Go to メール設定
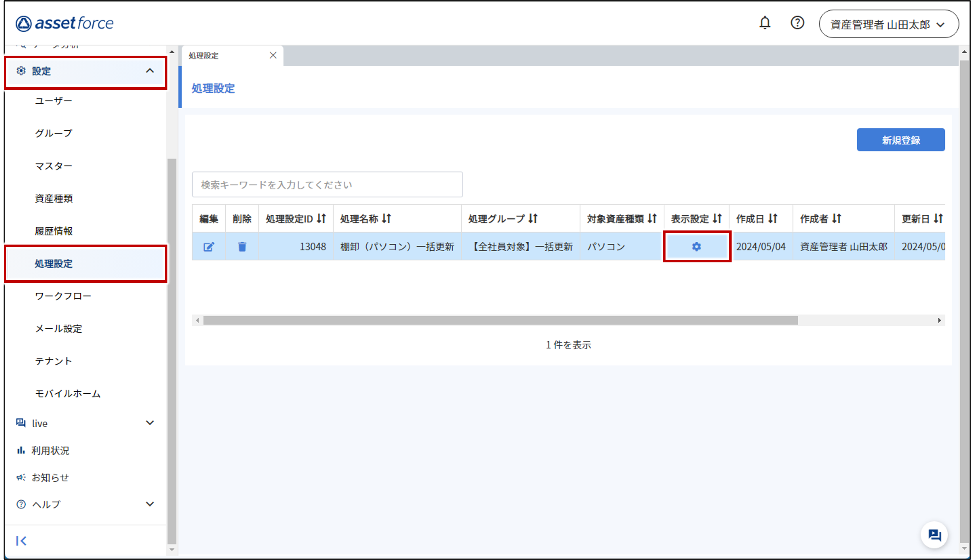This screenshot has height=560, width=971. 59,329
